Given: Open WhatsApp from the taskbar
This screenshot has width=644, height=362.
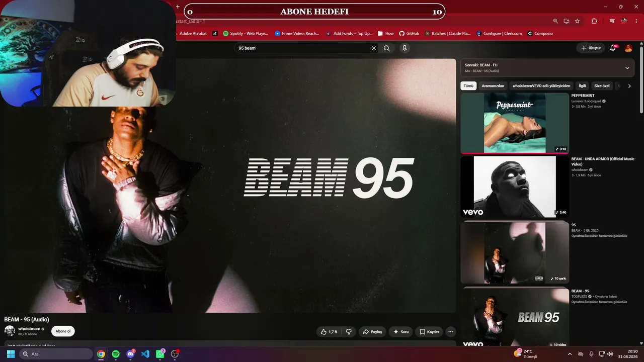Looking at the screenshot, I should click(x=160, y=354).
